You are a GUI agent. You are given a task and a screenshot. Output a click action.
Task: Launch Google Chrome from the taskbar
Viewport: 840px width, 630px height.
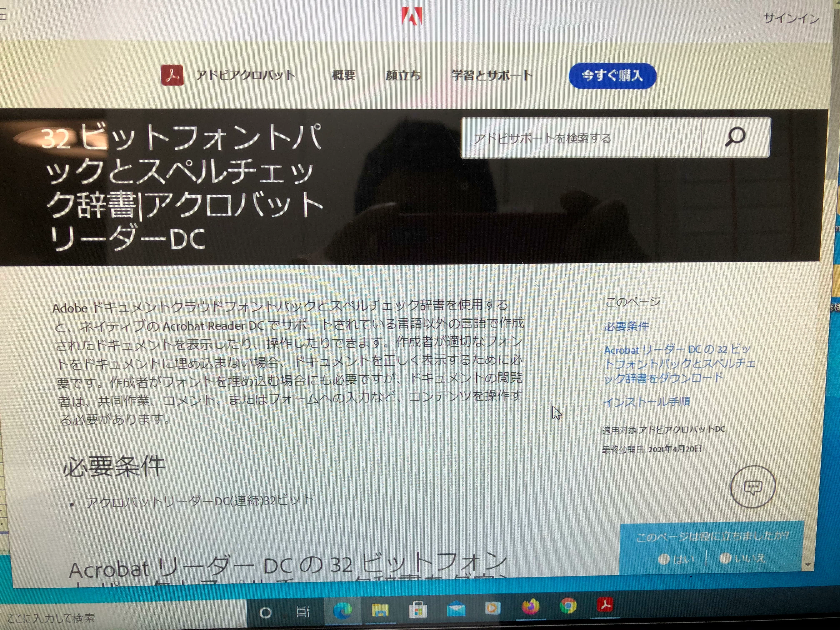tap(568, 606)
